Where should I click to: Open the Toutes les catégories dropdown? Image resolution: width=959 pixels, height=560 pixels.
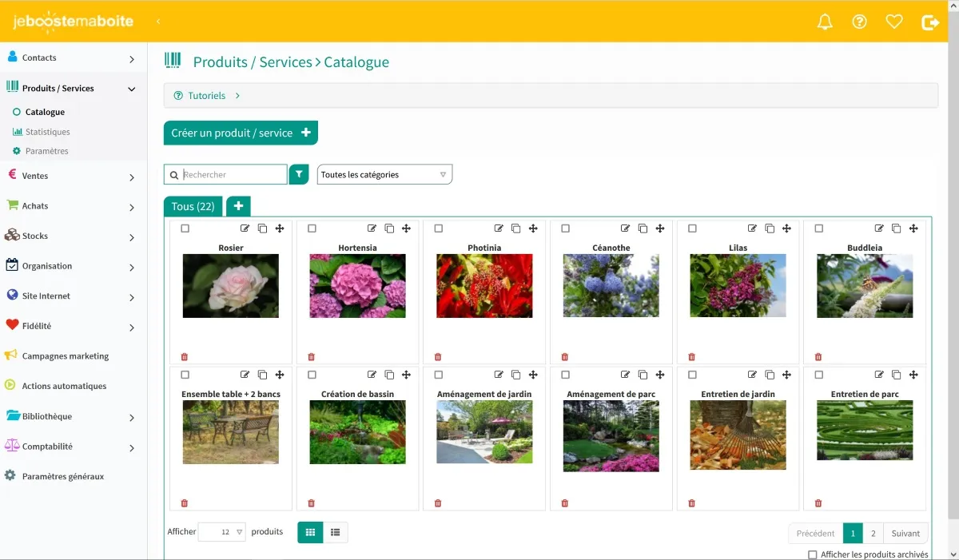(384, 175)
